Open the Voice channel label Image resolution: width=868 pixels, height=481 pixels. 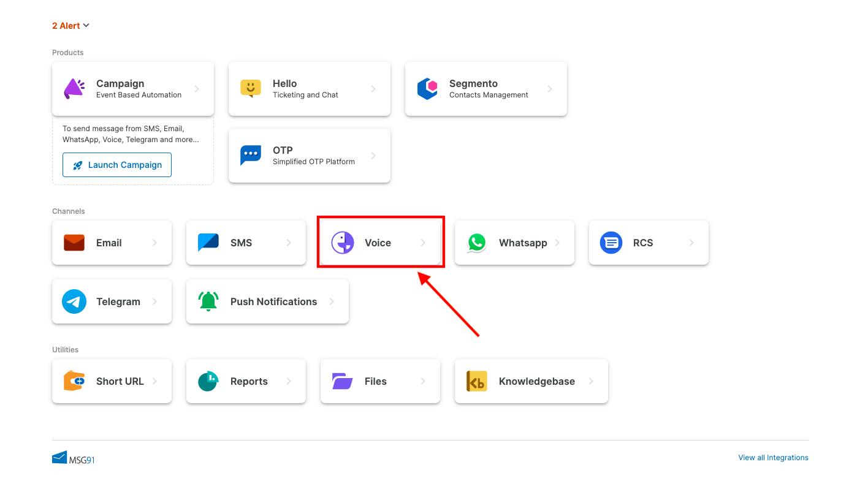378,243
